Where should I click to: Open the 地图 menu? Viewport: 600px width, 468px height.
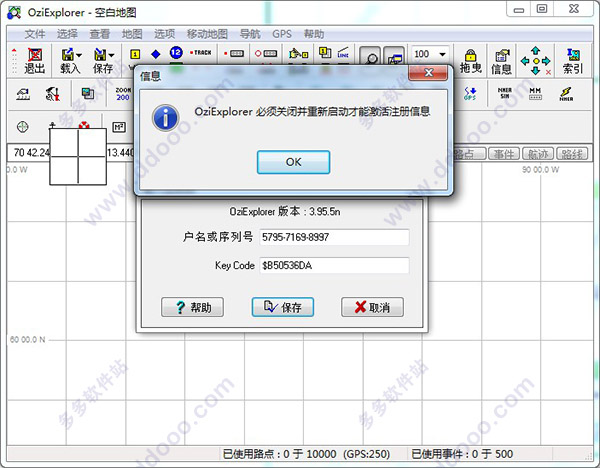point(132,34)
